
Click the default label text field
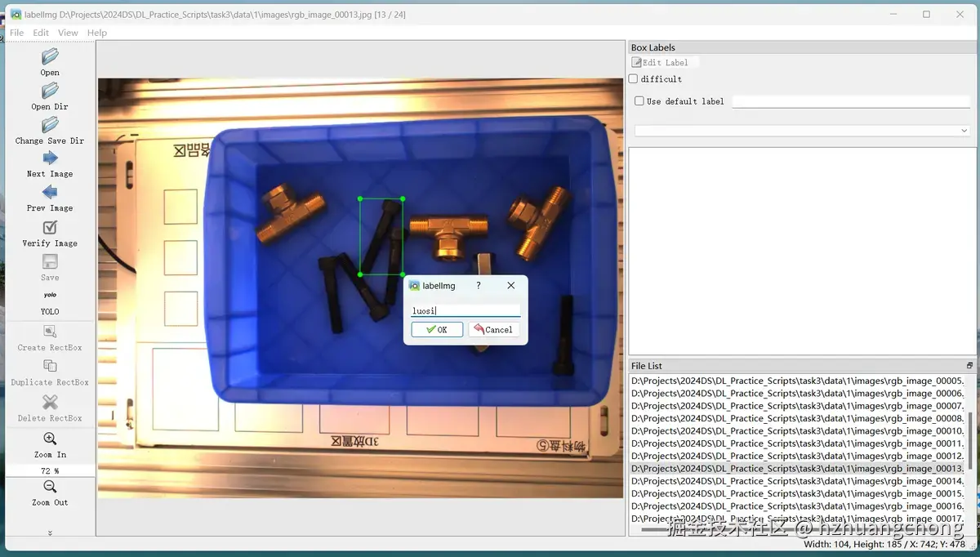(851, 101)
